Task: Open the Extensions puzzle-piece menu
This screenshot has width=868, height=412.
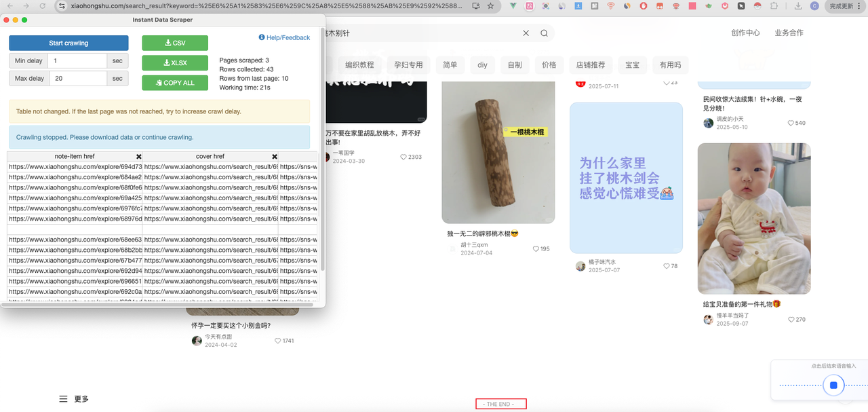Action: [774, 5]
